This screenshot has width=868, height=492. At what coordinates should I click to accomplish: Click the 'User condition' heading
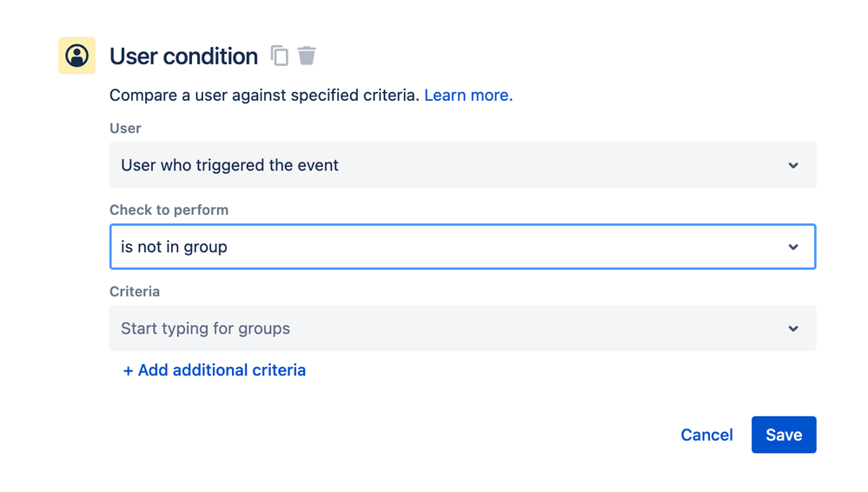[x=183, y=57]
